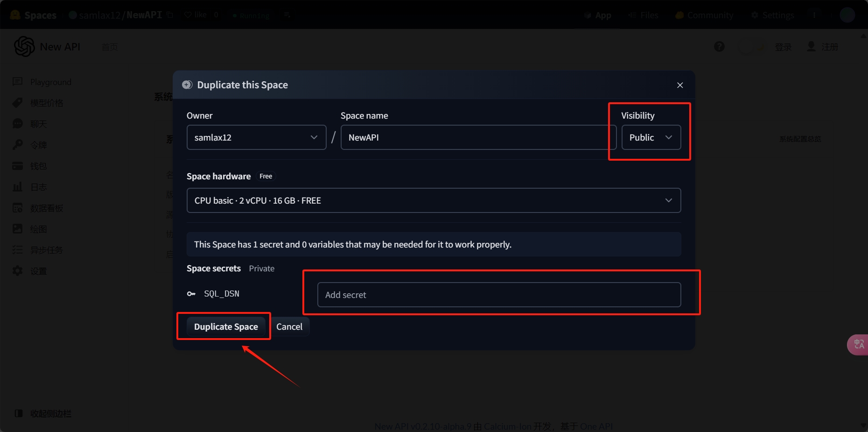Click the Add secret input for SQL_DSN

(x=499, y=295)
